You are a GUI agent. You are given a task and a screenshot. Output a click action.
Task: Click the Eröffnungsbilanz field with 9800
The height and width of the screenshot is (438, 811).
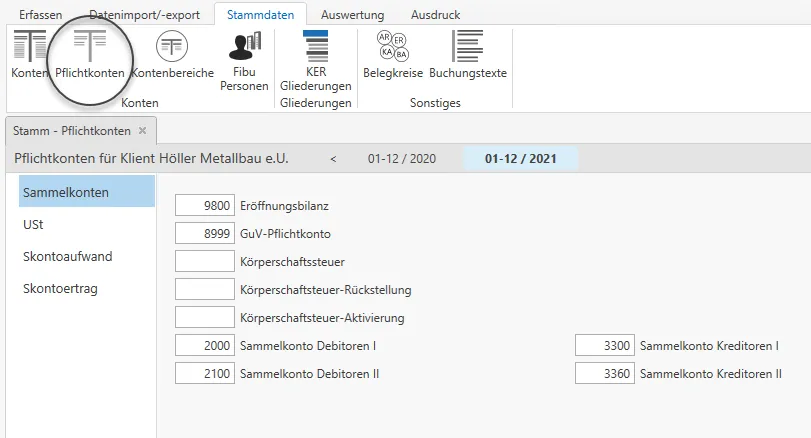point(205,205)
